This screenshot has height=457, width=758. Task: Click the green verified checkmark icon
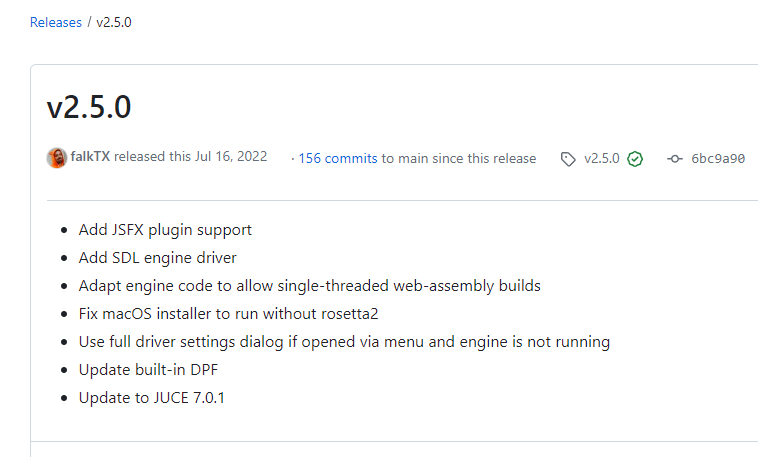point(635,159)
